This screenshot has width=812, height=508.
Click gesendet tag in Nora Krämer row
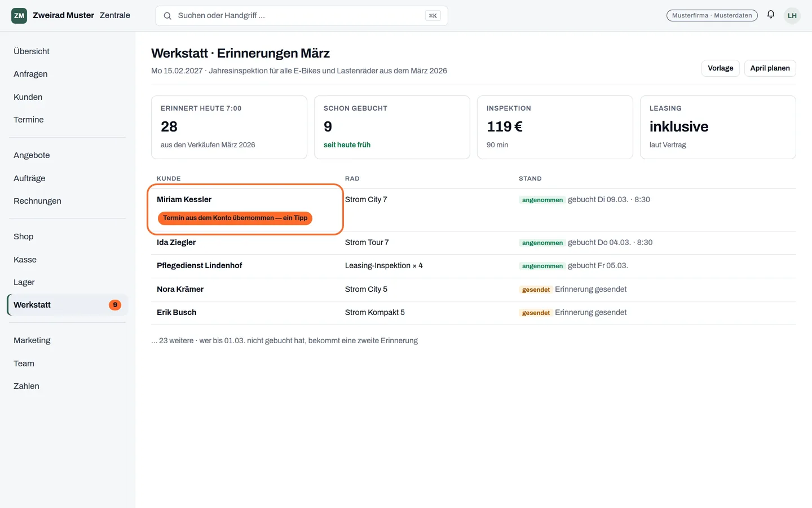tap(536, 290)
